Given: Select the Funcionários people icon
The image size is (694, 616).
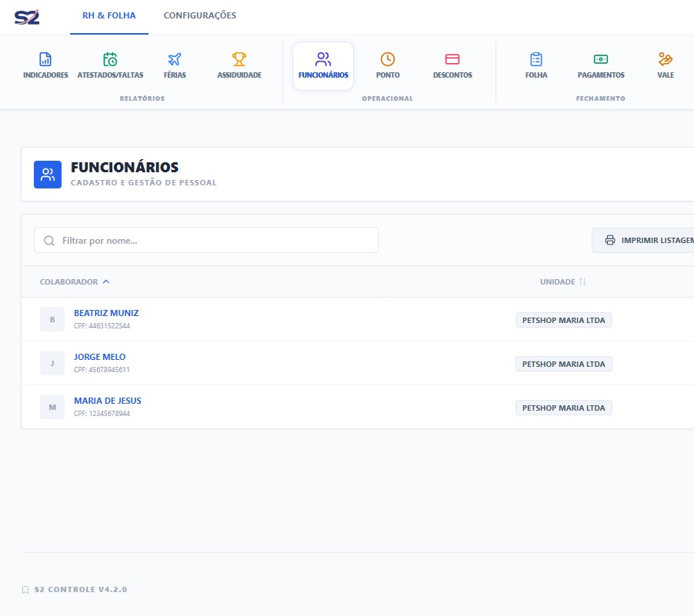Looking at the screenshot, I should (x=323, y=59).
